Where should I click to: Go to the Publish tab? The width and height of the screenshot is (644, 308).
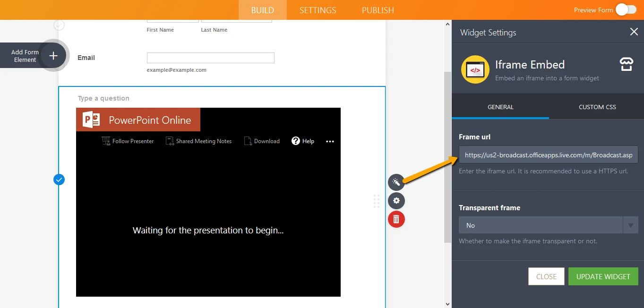[378, 10]
